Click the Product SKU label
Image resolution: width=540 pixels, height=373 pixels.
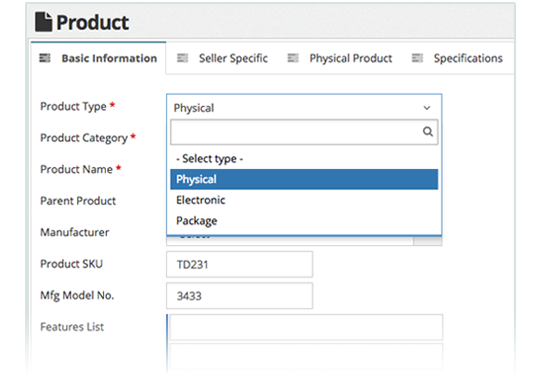click(72, 264)
